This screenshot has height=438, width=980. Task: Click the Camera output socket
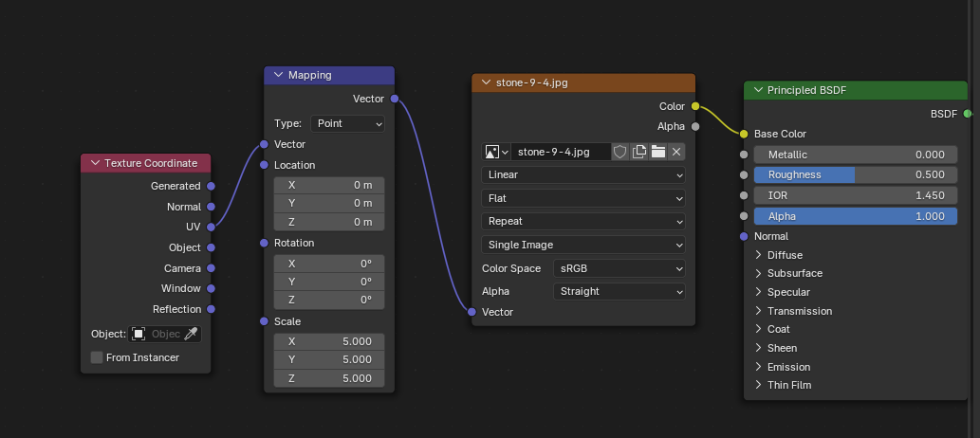tap(211, 268)
